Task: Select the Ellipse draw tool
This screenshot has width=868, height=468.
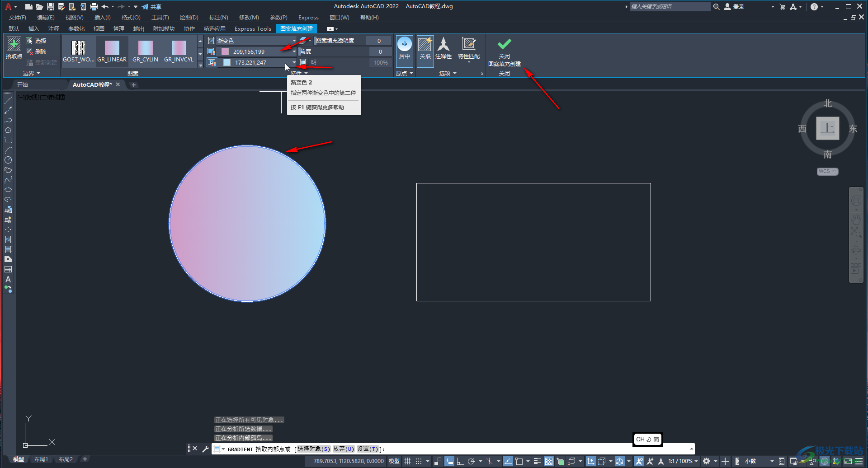Action: pyautogui.click(x=8, y=190)
